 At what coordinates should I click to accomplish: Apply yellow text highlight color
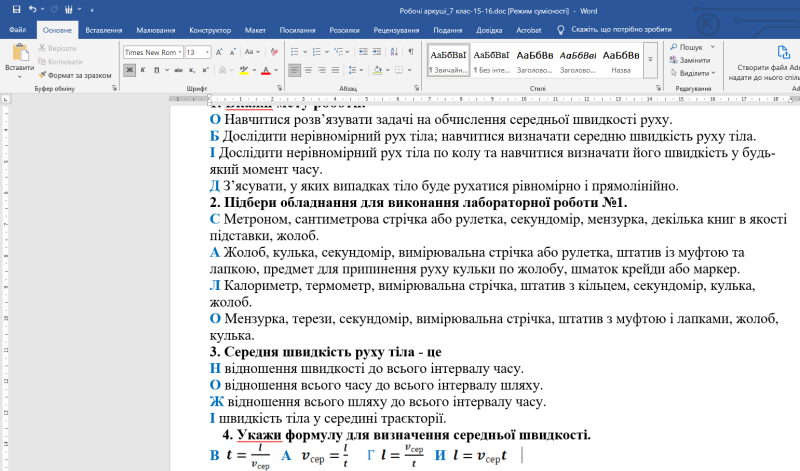244,70
